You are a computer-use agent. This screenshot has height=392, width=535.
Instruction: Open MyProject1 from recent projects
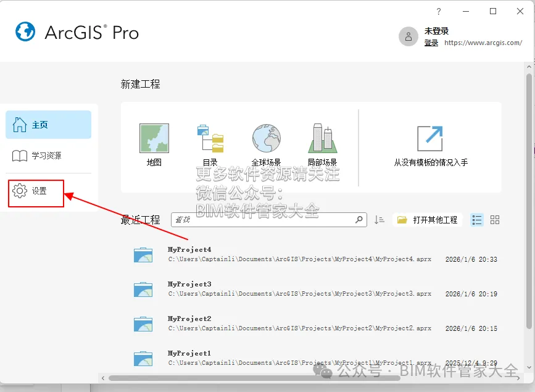pos(315,358)
